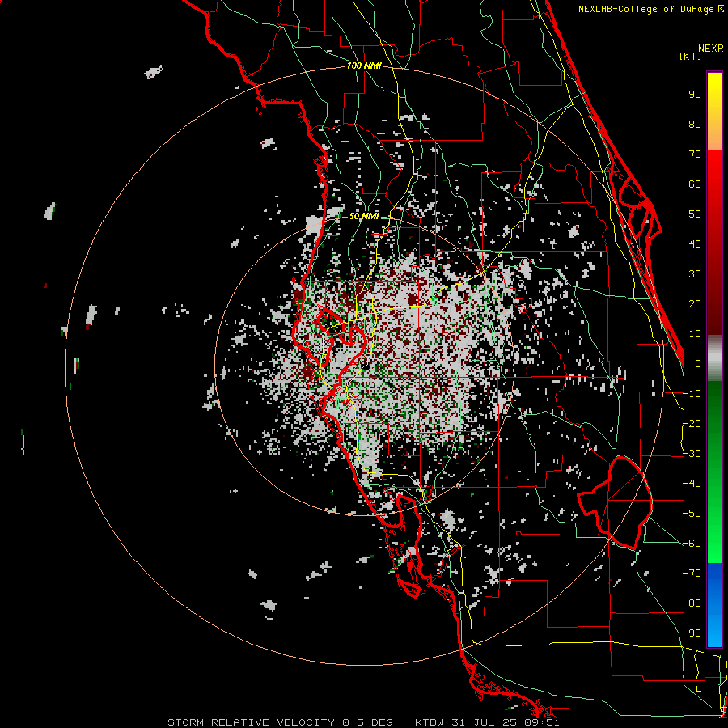Screen dimensions: 728x728
Task: Click the 80 value on velocity scale
Action: click(x=695, y=125)
